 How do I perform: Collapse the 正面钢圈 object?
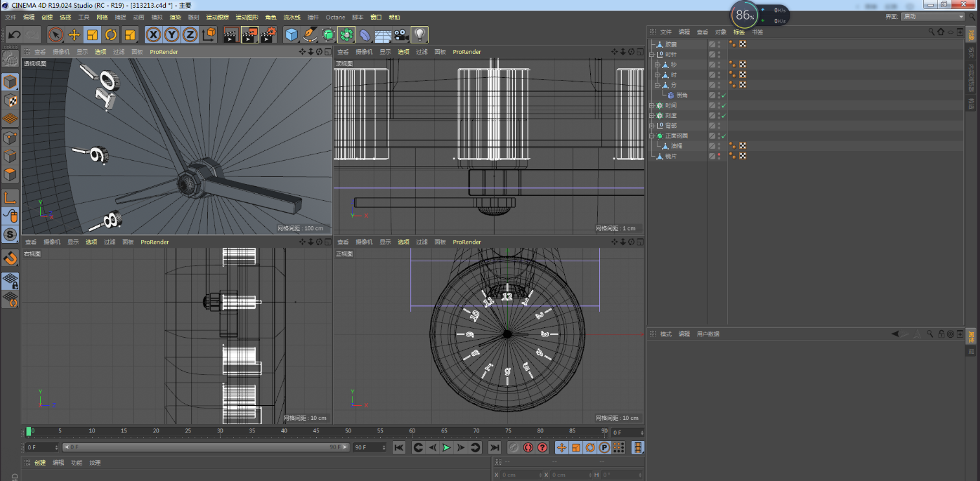pos(652,135)
